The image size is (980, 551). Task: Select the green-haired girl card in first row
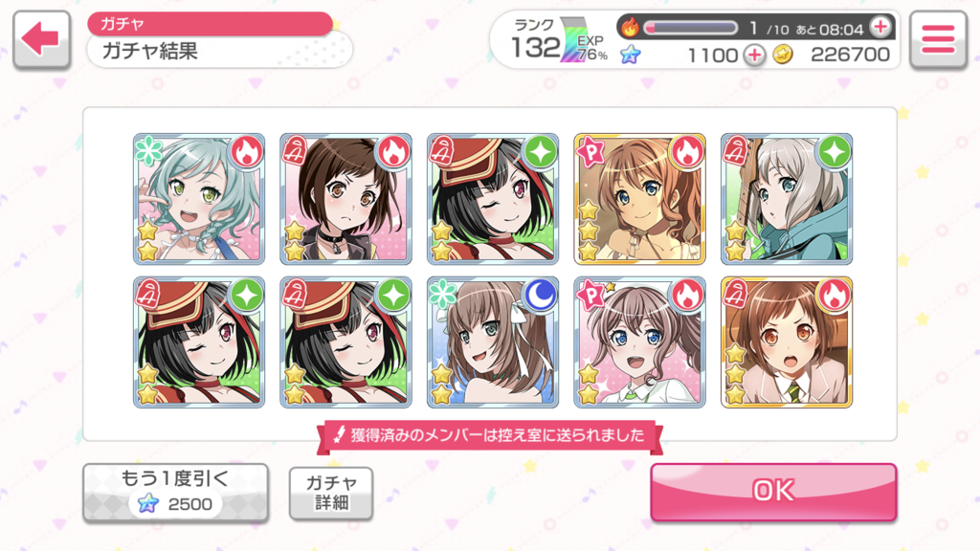tap(199, 199)
